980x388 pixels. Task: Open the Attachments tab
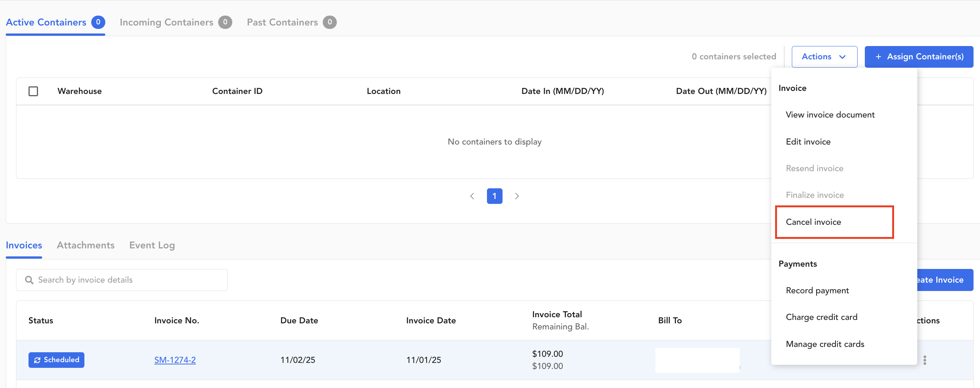click(x=86, y=245)
